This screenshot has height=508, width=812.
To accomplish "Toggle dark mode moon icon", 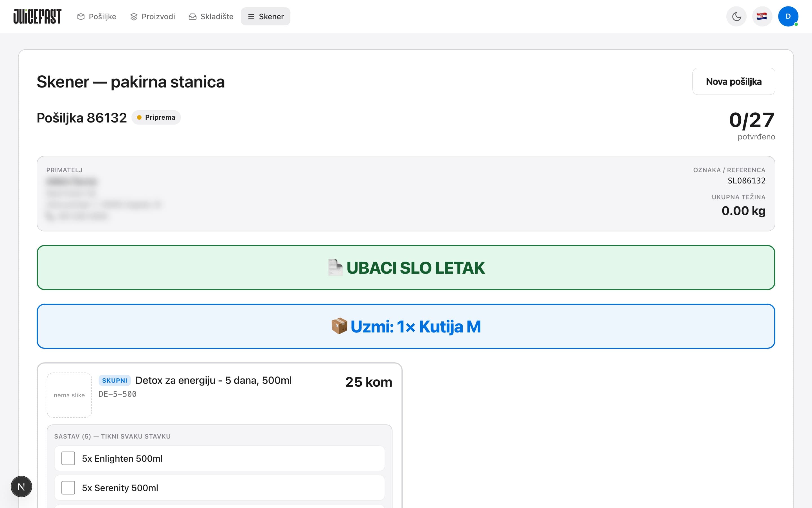I will (736, 16).
